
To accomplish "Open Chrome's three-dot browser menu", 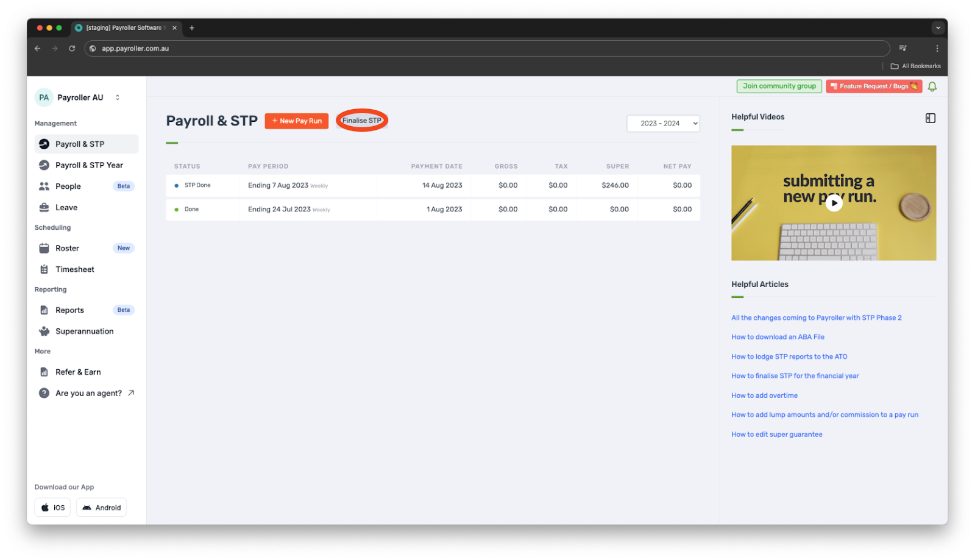I will coord(937,48).
